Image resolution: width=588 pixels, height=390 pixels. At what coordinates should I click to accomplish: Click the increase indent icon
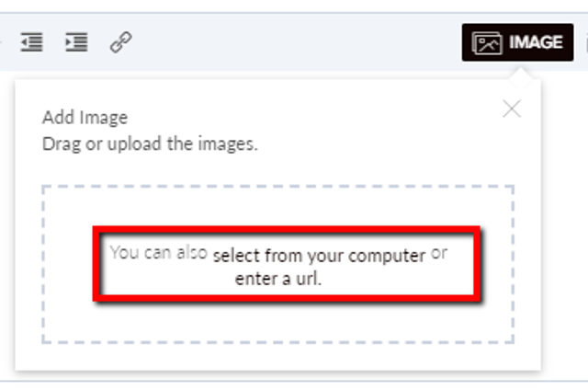76,42
